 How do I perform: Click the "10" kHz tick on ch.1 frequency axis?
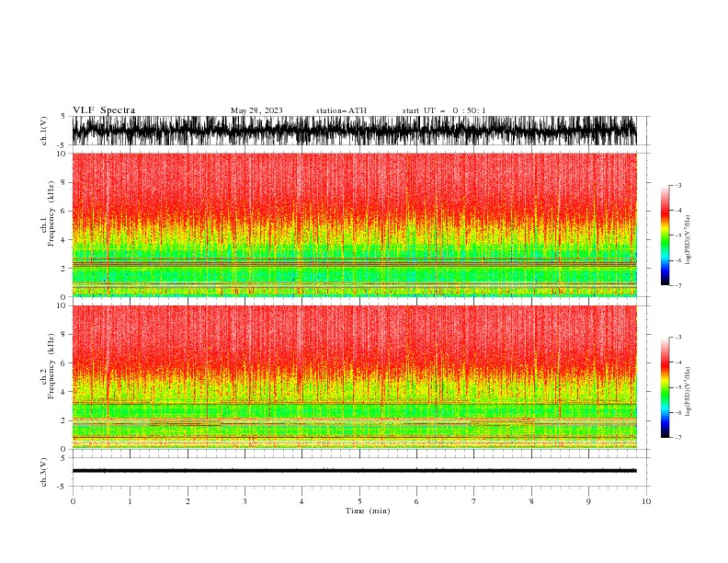(62, 154)
